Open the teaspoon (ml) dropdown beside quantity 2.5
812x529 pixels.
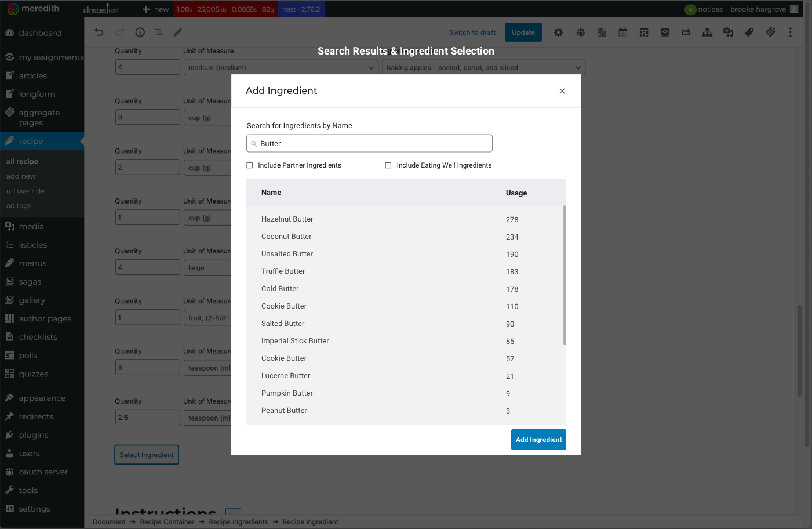207,418
